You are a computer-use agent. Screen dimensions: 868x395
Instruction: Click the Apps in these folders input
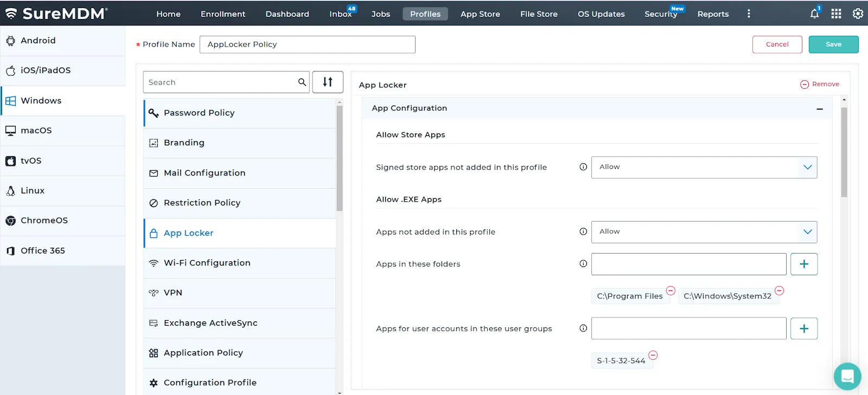(689, 264)
